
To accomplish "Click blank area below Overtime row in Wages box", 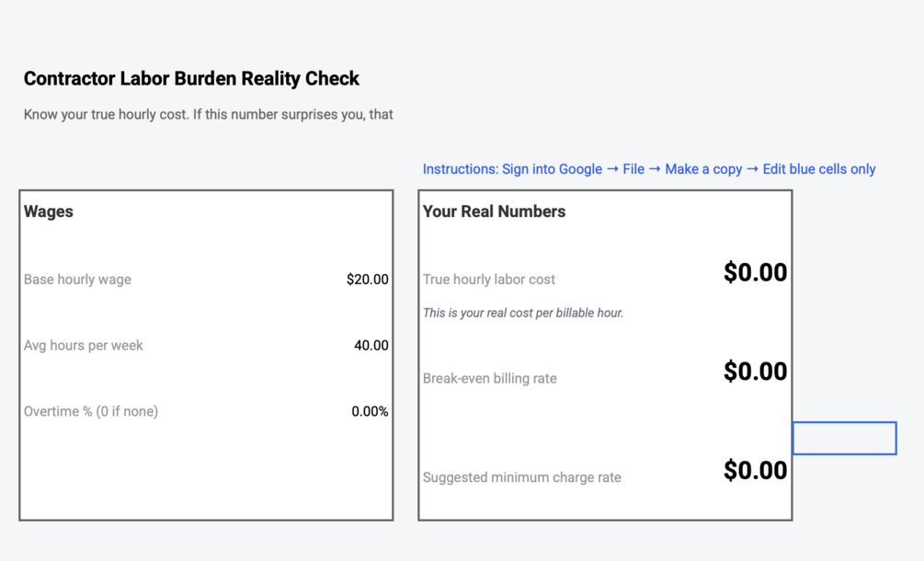I will (x=206, y=474).
